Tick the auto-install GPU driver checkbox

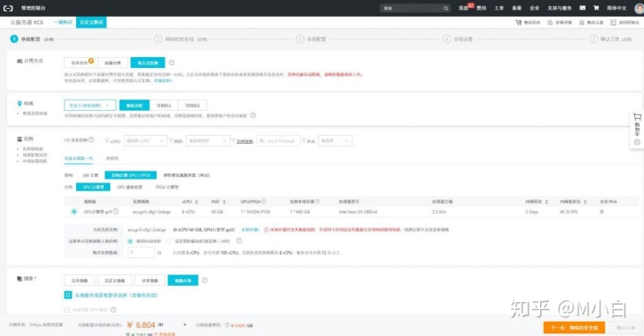click(67, 310)
